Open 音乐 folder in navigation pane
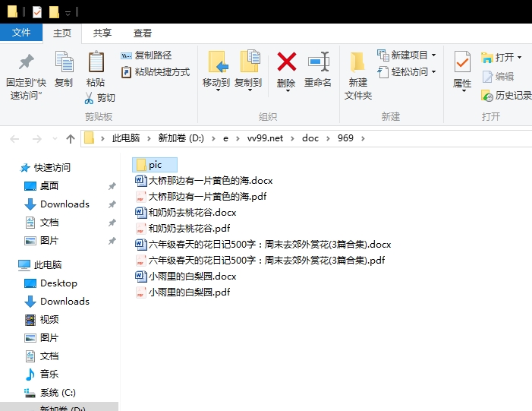The width and height of the screenshot is (532, 411). [42, 375]
